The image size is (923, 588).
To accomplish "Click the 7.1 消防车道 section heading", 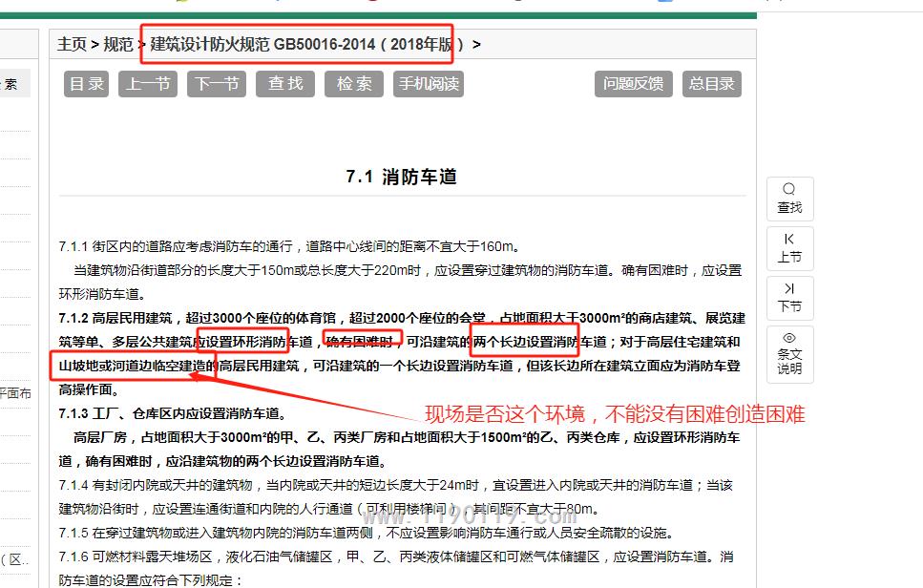I will pyautogui.click(x=401, y=177).
